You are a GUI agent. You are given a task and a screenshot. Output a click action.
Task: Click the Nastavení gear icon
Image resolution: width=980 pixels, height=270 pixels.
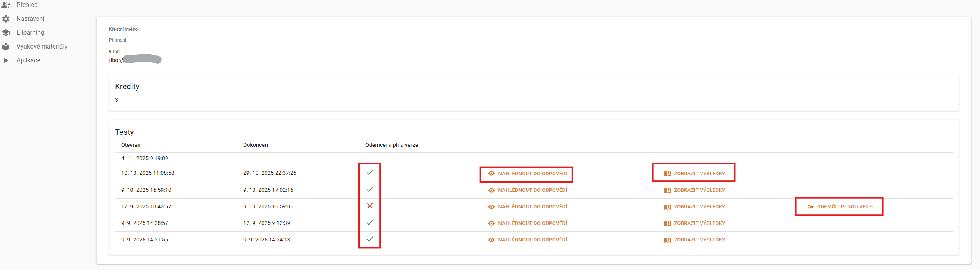pyautogui.click(x=6, y=19)
